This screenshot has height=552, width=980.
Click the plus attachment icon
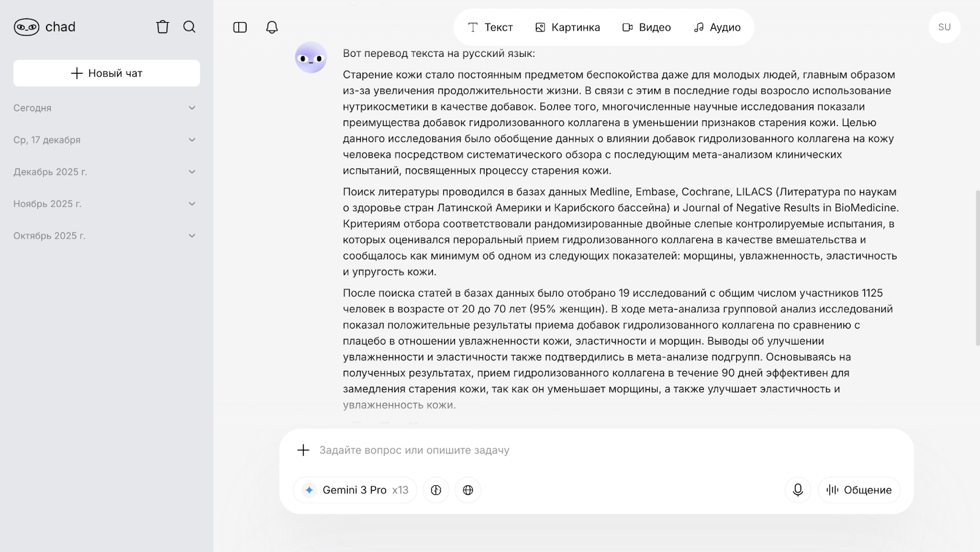(x=303, y=450)
